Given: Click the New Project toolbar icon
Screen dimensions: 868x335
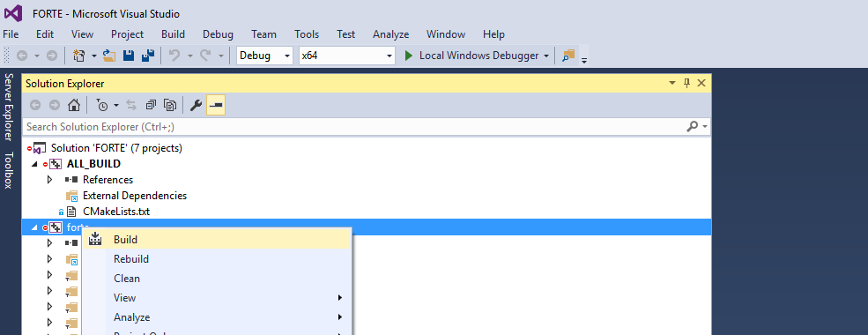Looking at the screenshot, I should point(78,56).
